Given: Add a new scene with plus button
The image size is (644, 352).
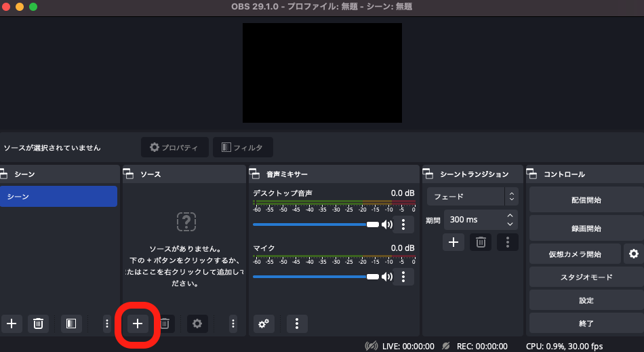Looking at the screenshot, I should 12,324.
